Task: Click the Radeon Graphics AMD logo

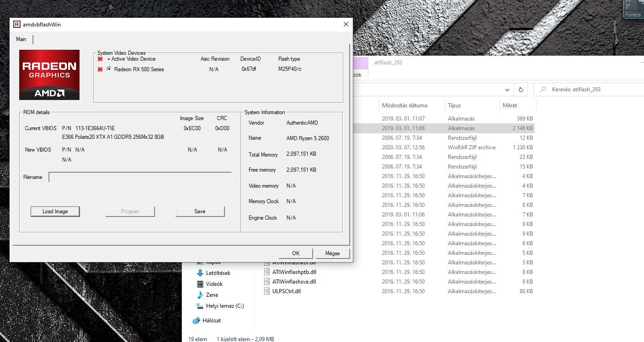Action: coord(49,75)
